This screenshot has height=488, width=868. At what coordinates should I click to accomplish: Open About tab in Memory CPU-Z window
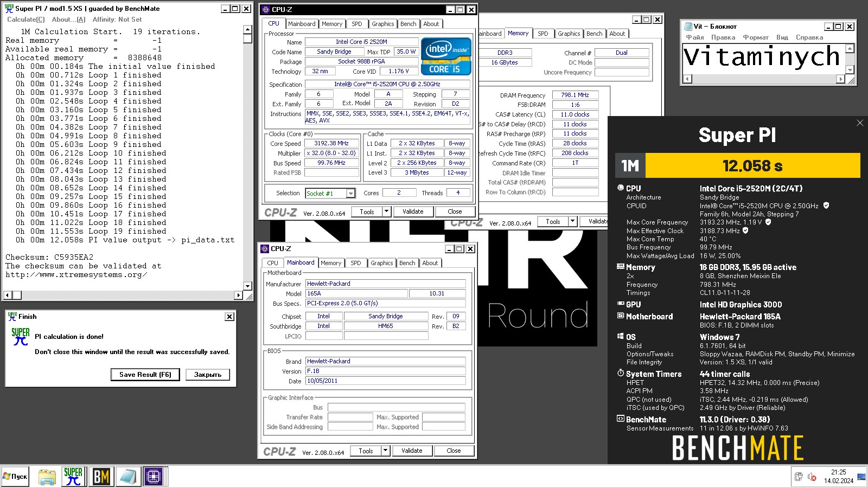(617, 34)
